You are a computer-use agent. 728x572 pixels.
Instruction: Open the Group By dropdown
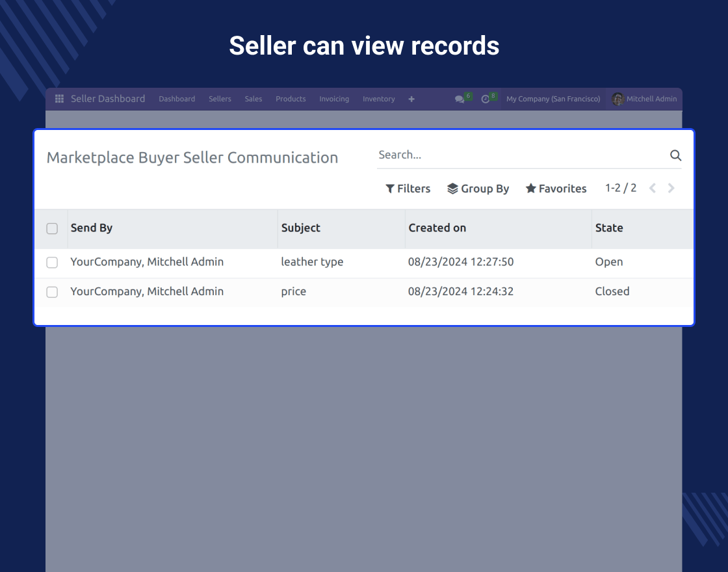478,188
